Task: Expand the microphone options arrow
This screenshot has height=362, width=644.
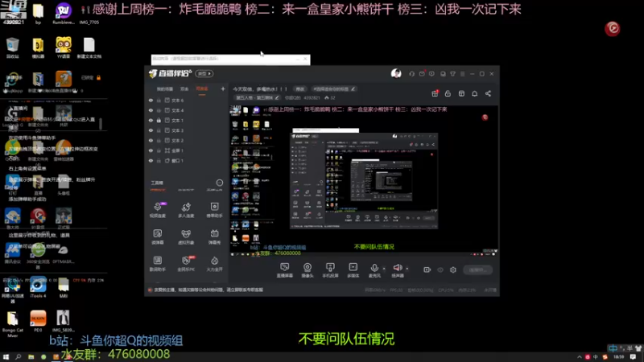Action: coord(384,269)
